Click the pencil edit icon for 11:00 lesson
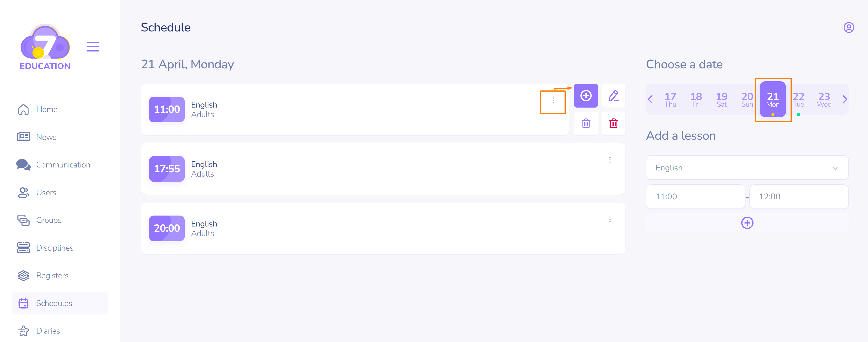868x342 pixels. (x=613, y=96)
